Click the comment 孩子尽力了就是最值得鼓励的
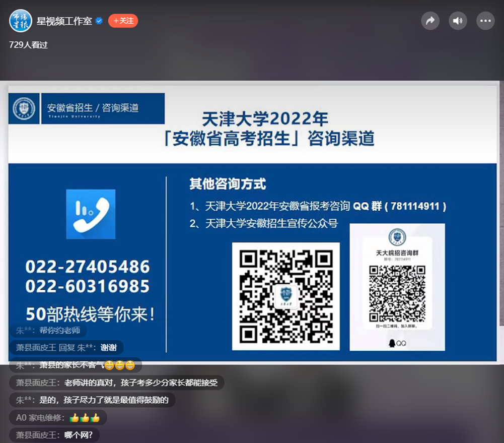This screenshot has height=443, width=504. pos(92,400)
